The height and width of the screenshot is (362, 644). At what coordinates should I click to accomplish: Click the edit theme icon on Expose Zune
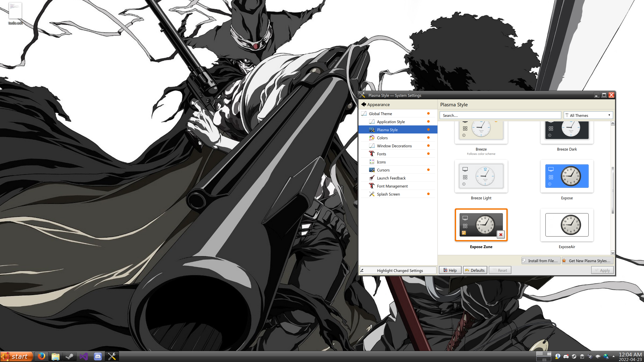pyautogui.click(x=464, y=233)
